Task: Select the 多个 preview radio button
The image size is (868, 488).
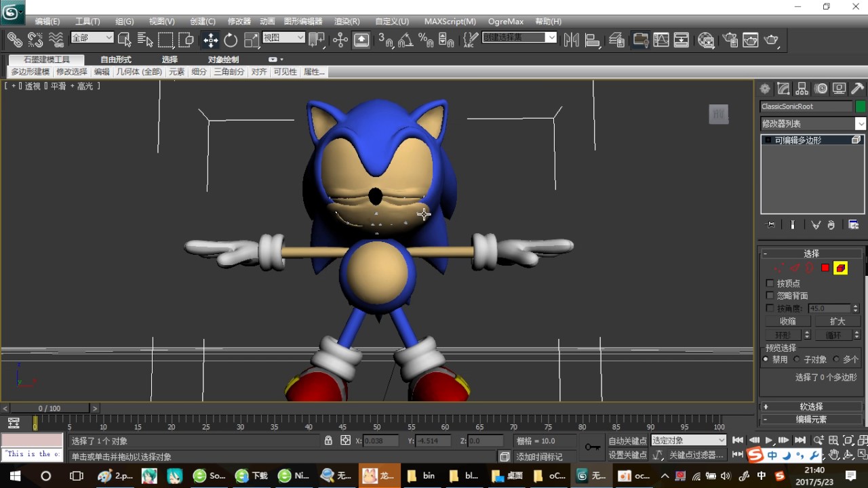Action: coord(836,359)
